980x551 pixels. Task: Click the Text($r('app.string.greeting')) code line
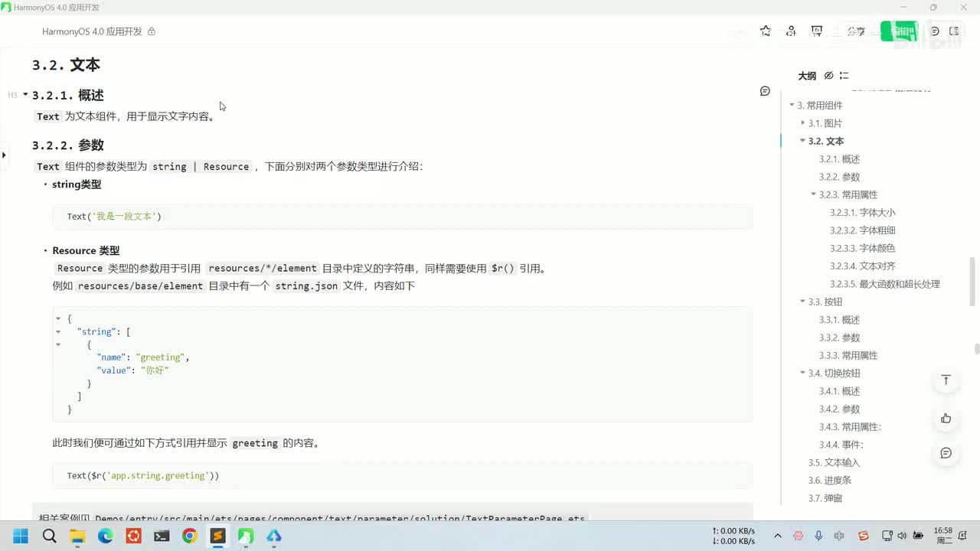143,475
